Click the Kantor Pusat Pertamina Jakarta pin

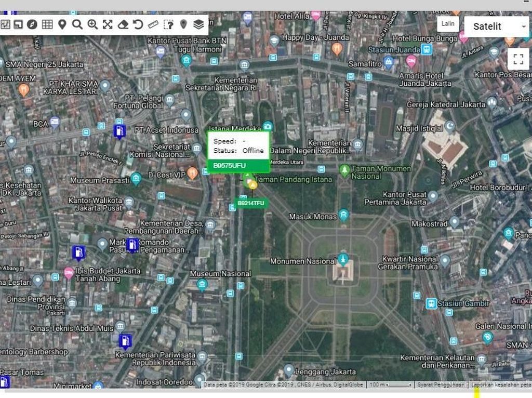click(x=433, y=196)
